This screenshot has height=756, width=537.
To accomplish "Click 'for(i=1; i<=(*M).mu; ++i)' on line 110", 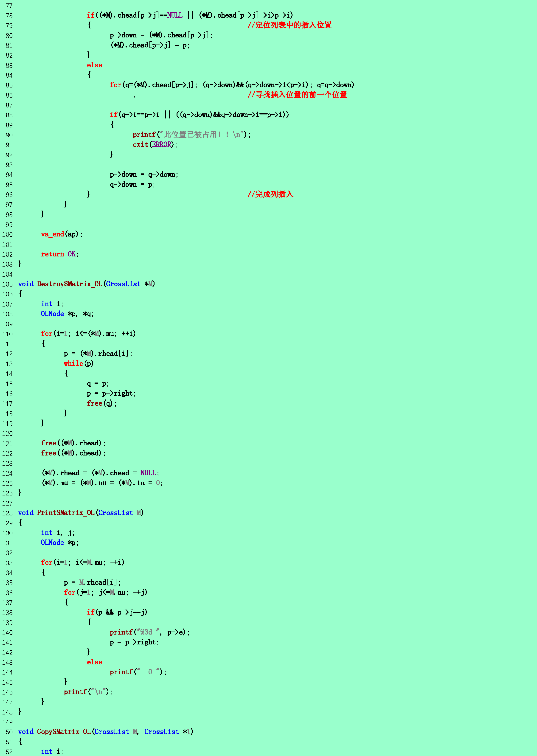I will point(88,334).
